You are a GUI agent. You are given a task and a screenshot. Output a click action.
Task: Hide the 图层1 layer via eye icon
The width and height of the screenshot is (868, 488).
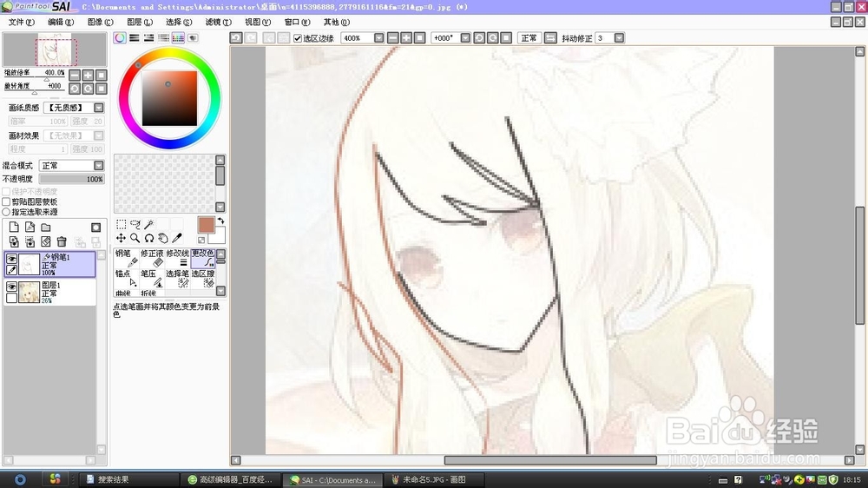click(11, 287)
